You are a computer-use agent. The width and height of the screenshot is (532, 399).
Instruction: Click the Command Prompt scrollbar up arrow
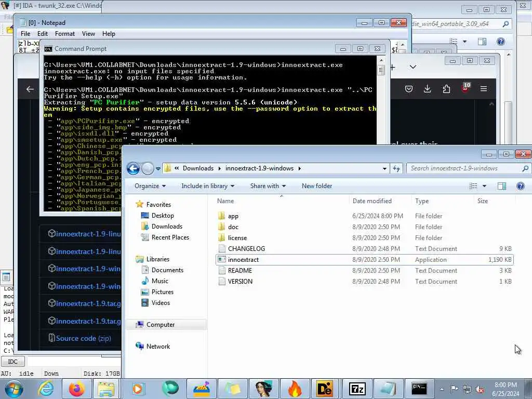point(381,60)
